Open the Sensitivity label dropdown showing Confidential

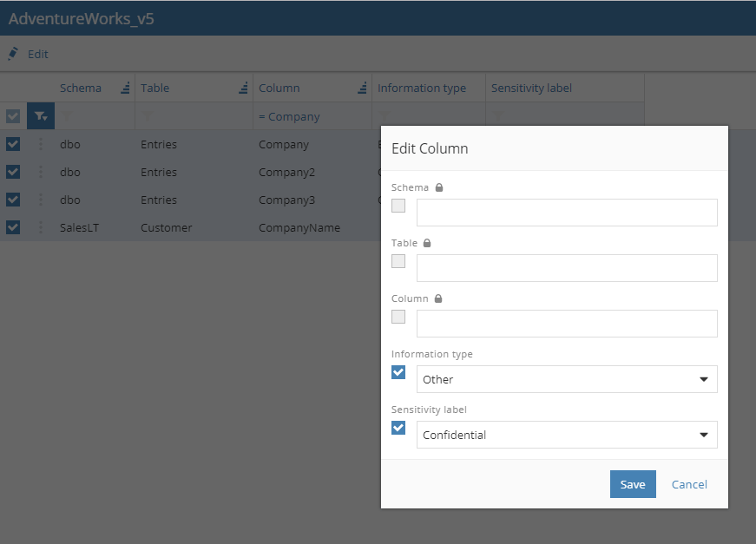[567, 435]
